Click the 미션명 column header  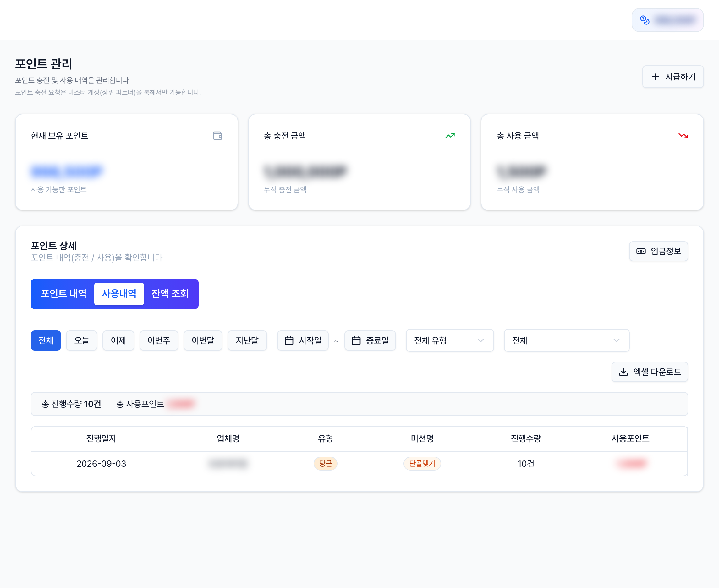422,438
